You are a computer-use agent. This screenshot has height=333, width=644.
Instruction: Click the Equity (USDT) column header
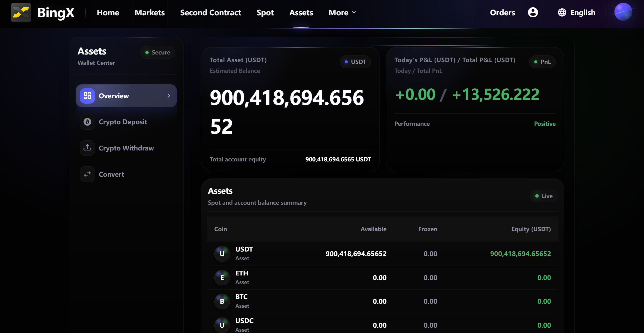tap(531, 229)
